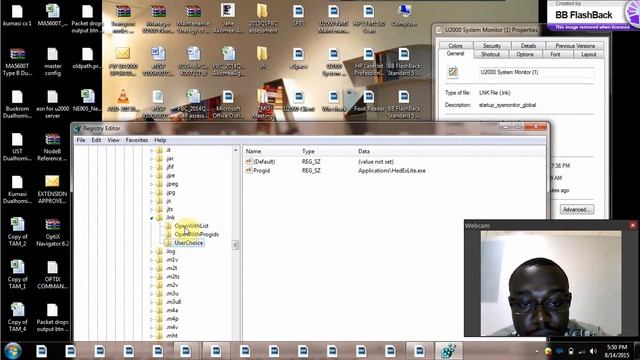Switch to the Security tab in Properties
Viewport: 640px width, 360px height.
[x=491, y=46]
